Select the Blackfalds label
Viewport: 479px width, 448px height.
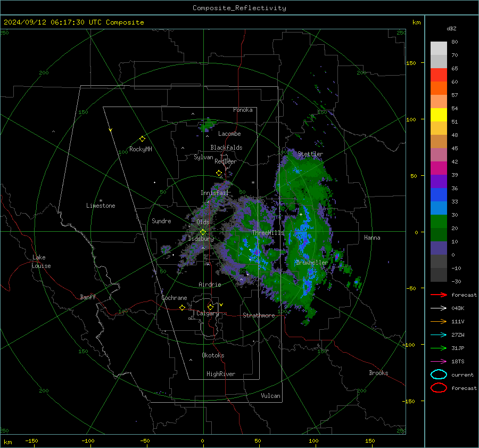pos(226,148)
